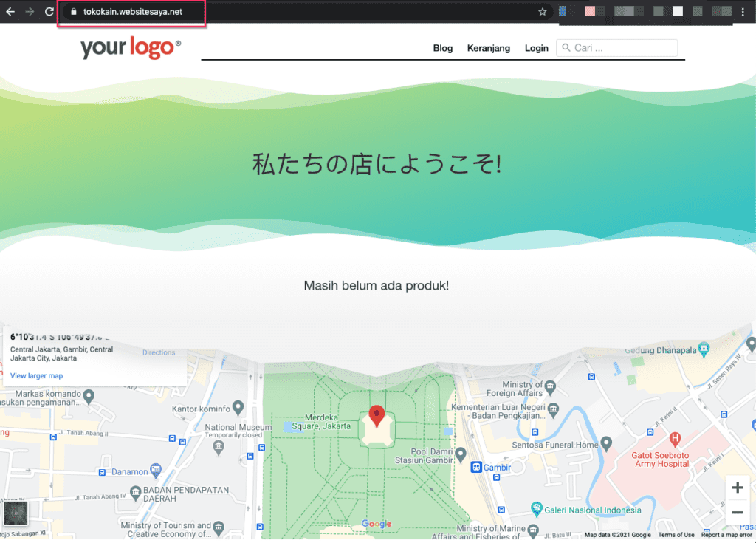
Task: Click the magnifier icon in the Cari search box
Action: click(566, 47)
